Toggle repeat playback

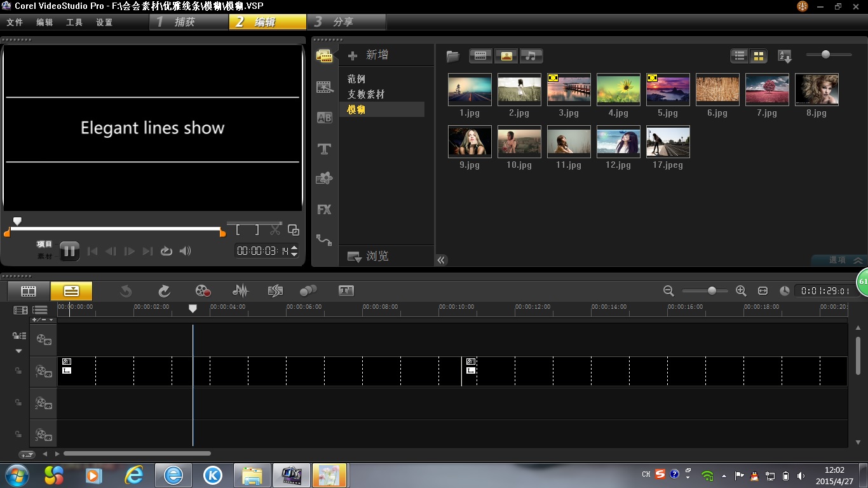pos(166,251)
